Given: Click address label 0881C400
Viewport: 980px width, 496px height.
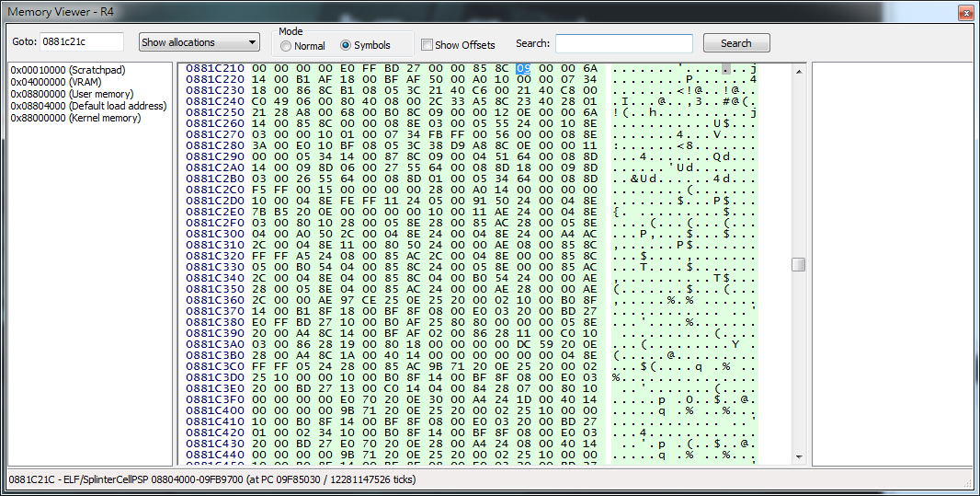Looking at the screenshot, I should 215,410.
